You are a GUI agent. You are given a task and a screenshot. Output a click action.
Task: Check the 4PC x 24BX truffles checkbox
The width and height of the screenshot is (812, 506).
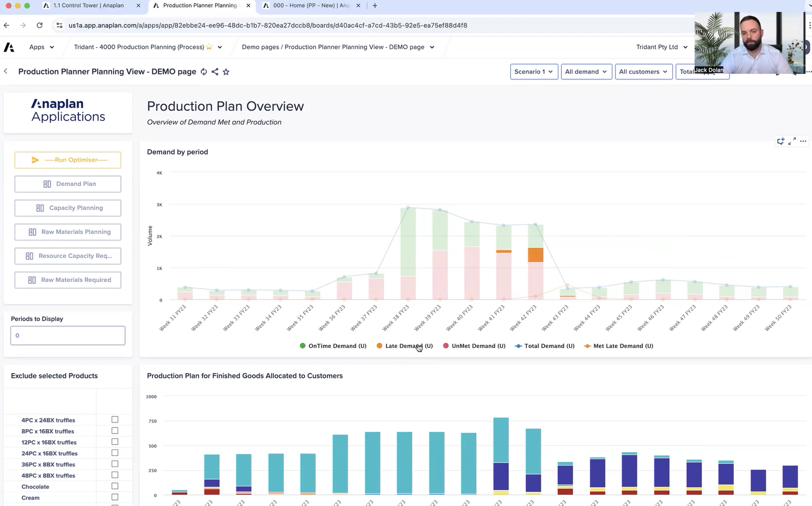pyautogui.click(x=115, y=420)
